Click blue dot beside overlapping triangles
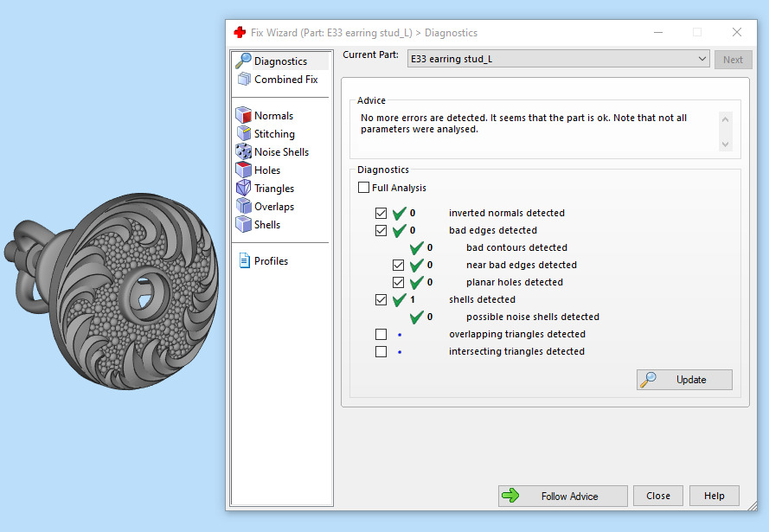This screenshot has width=769, height=532. [400, 335]
